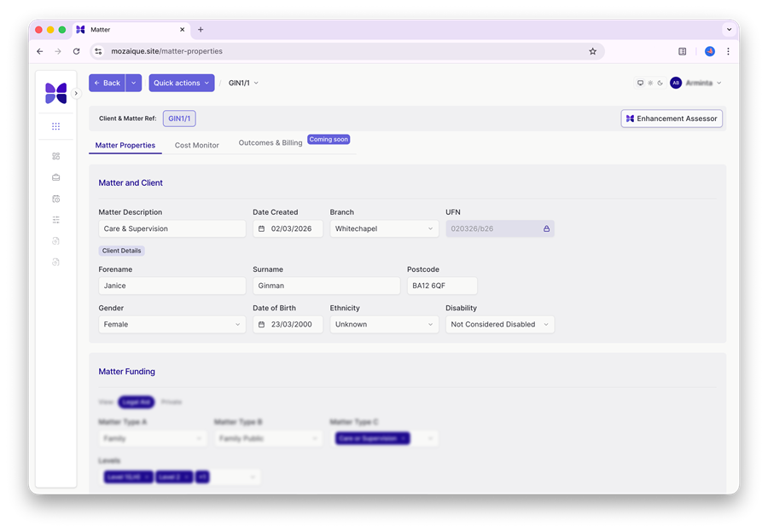Expand the Quick actions menu

181,84
